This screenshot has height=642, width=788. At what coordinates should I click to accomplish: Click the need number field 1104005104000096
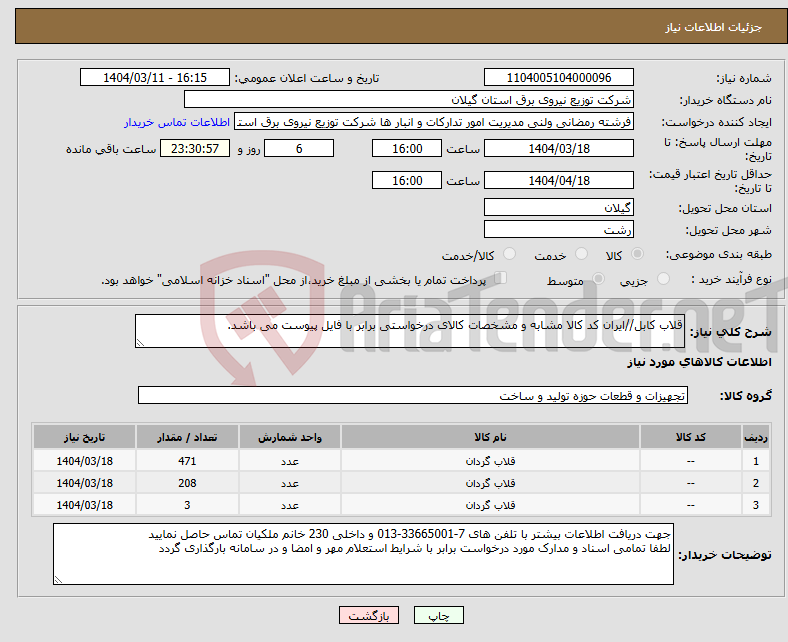point(558,77)
